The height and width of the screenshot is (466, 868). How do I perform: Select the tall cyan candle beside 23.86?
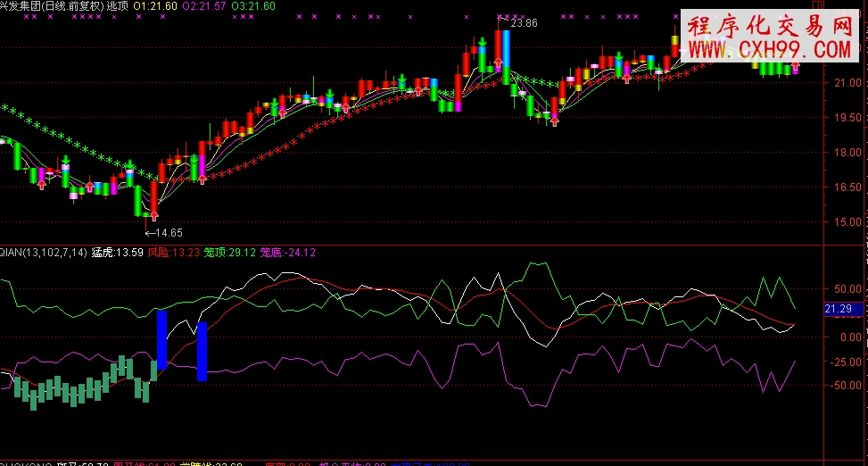[x=505, y=56]
